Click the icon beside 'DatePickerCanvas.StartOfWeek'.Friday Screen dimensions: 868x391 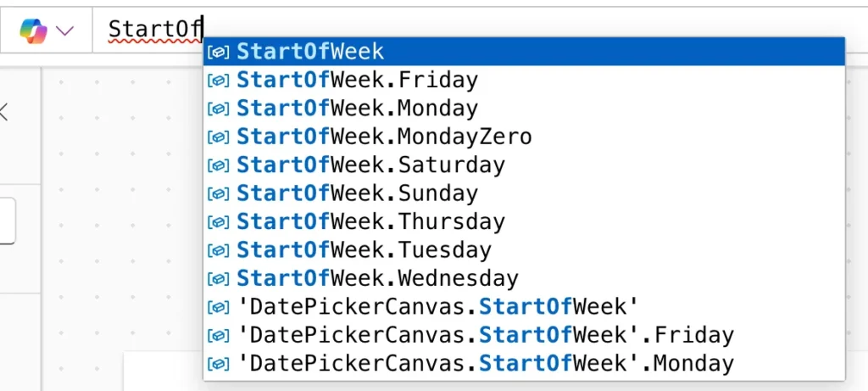click(218, 335)
